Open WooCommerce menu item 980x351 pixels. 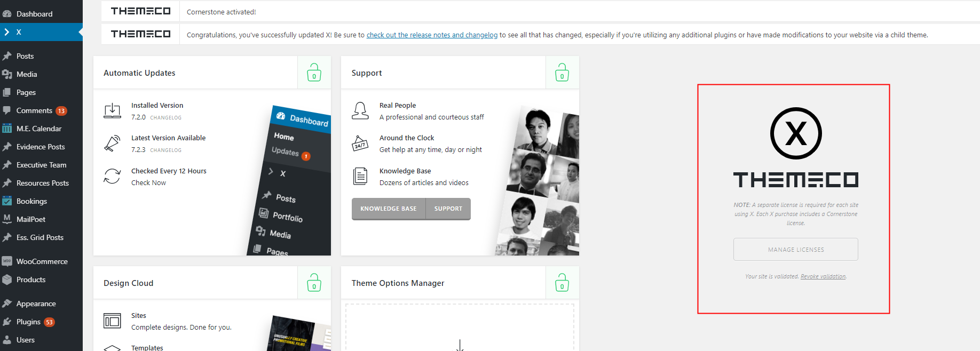click(41, 261)
